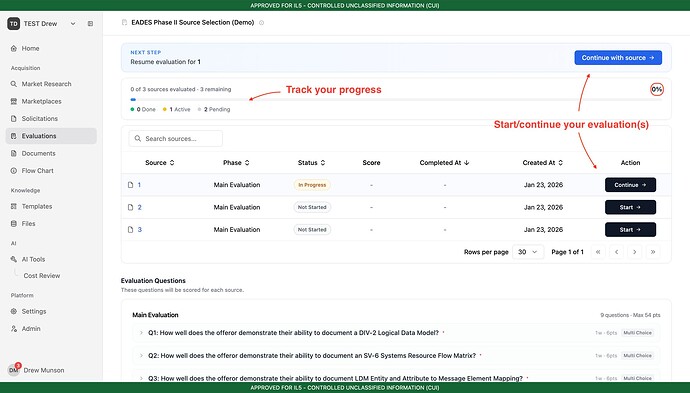Open Templates under Knowledge
The height and width of the screenshot is (393, 690).
[x=51, y=206]
